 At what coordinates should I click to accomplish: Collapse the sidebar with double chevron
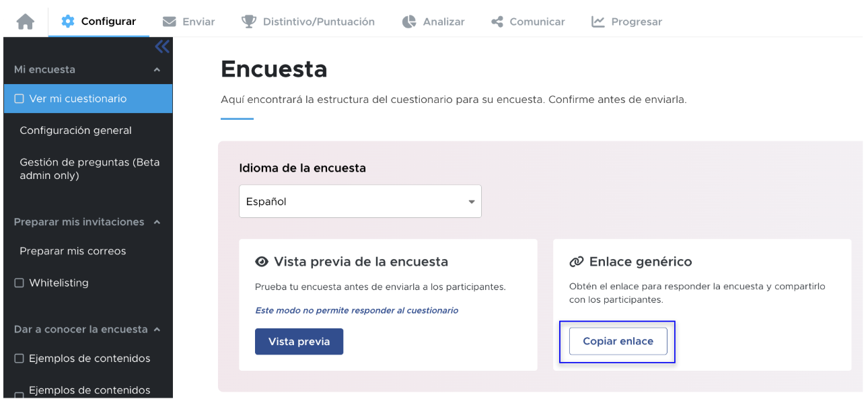pos(162,46)
